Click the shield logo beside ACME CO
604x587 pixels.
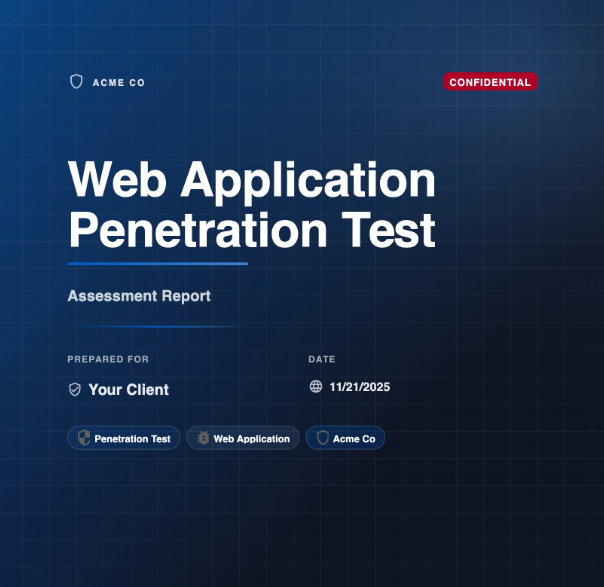coord(76,82)
